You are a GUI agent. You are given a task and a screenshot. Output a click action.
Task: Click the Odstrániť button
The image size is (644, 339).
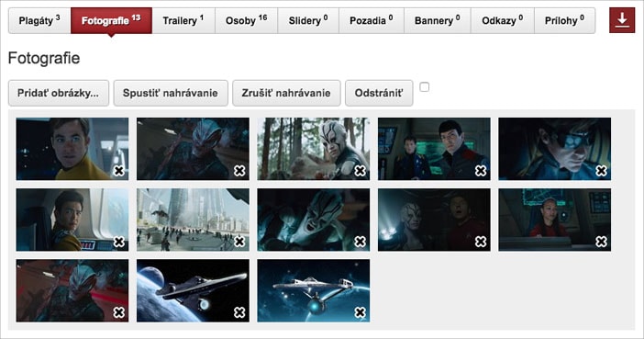(x=379, y=93)
